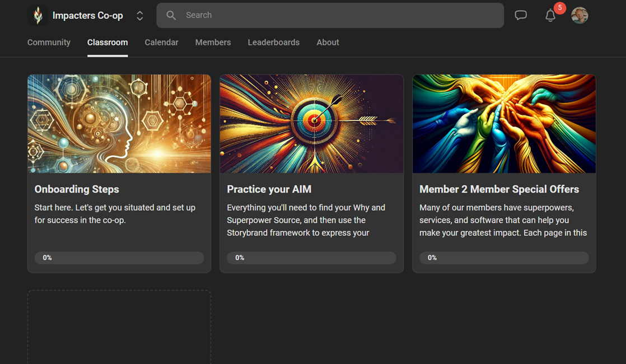Screen dimensions: 626x364
Task: Switch to the Community tab
Action: pos(49,43)
